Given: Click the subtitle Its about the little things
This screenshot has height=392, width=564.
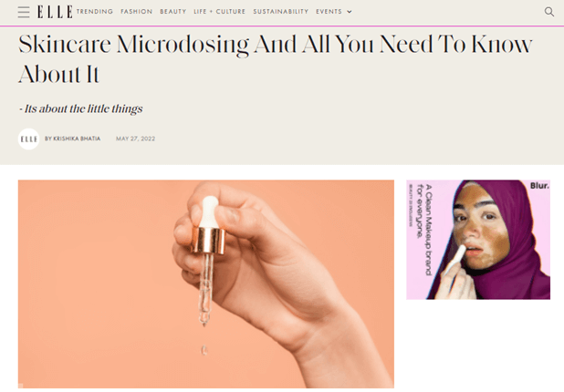Looking at the screenshot, I should [81, 108].
